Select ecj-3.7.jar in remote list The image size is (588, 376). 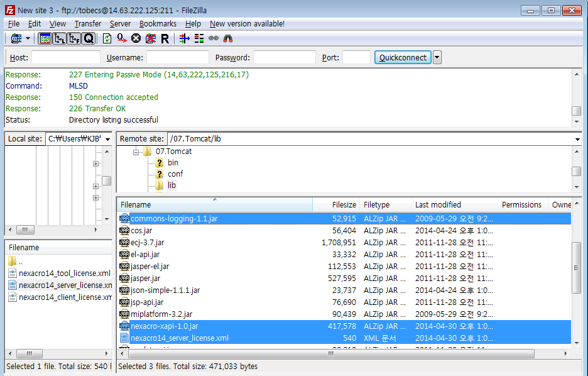(344, 243)
